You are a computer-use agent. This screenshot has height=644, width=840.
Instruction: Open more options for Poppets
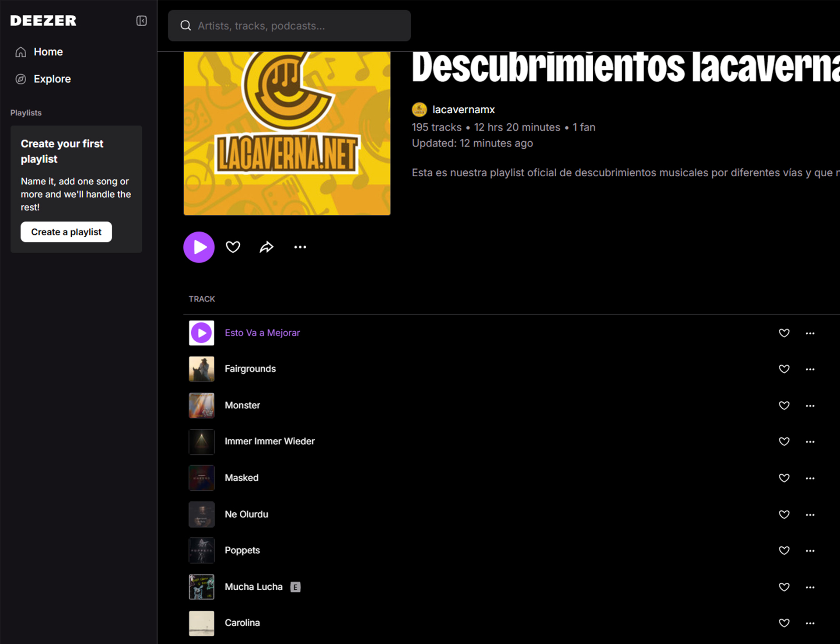point(810,551)
